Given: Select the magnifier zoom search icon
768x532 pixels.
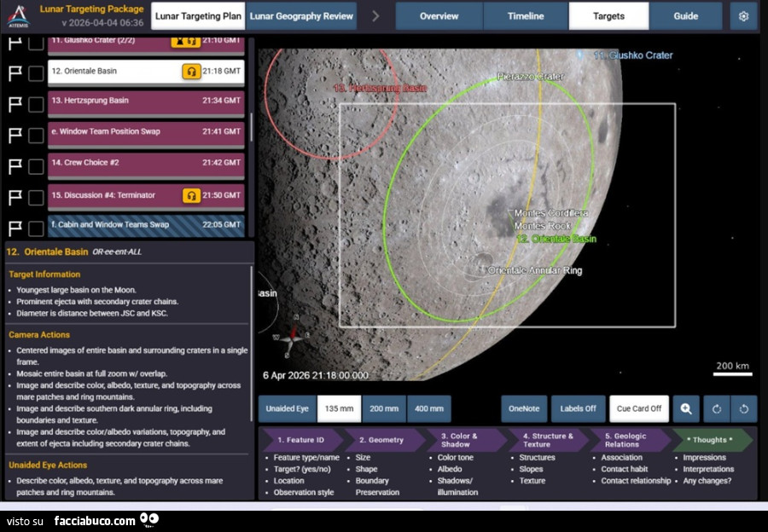Looking at the screenshot, I should tap(686, 408).
